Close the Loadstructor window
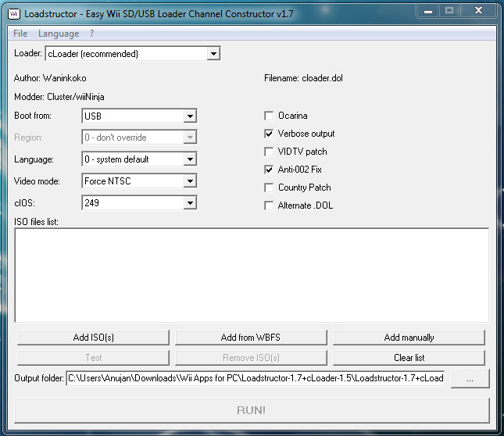The height and width of the screenshot is (436, 504). tap(479, 11)
